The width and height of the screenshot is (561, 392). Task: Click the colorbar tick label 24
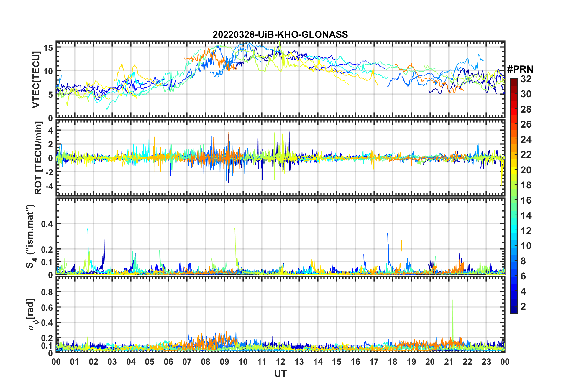pos(526,140)
